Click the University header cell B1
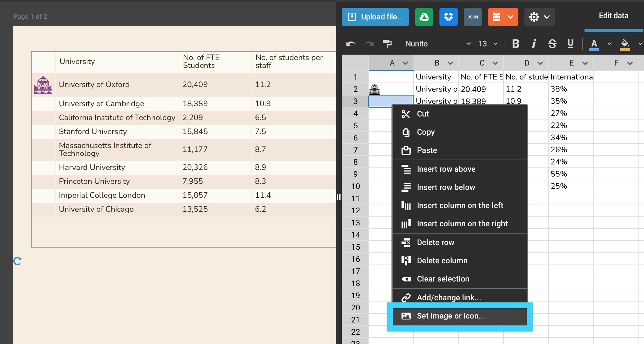The height and width of the screenshot is (344, 644). coord(436,77)
